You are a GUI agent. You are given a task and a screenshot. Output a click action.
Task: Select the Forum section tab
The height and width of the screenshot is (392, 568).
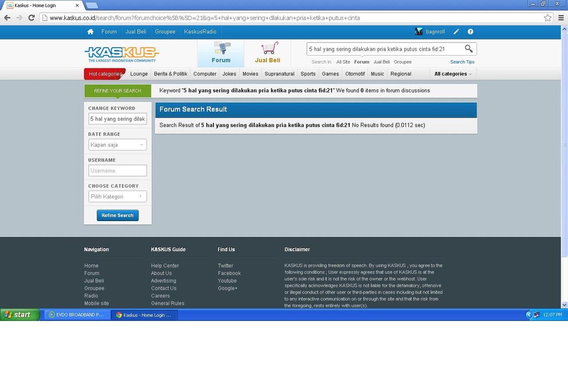(x=221, y=53)
